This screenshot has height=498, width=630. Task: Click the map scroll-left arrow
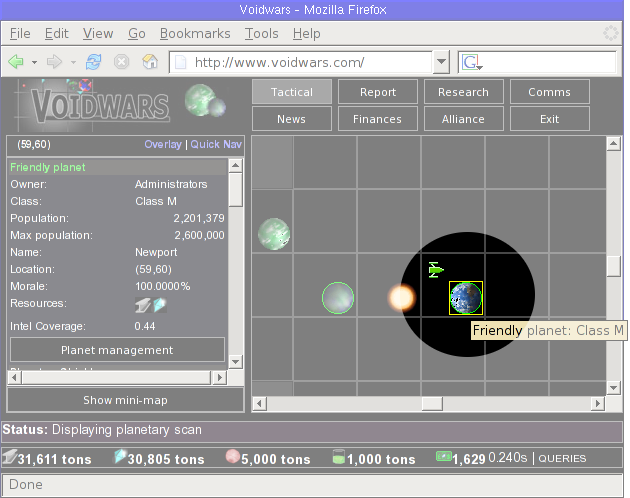(x=260, y=404)
